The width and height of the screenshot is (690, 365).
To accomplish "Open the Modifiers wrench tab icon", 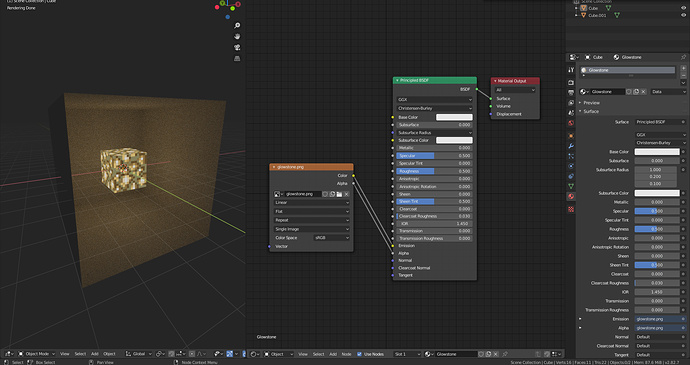I will click(x=571, y=146).
